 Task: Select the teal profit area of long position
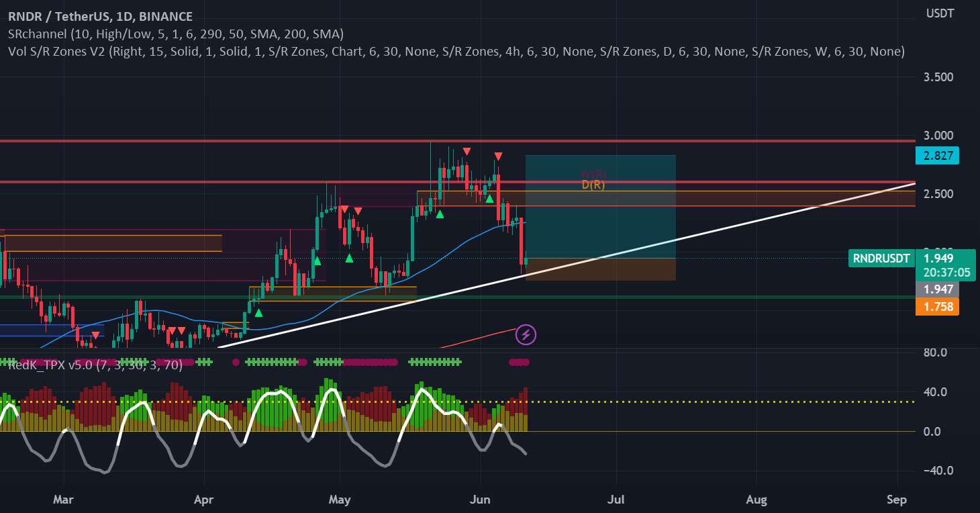[600, 207]
